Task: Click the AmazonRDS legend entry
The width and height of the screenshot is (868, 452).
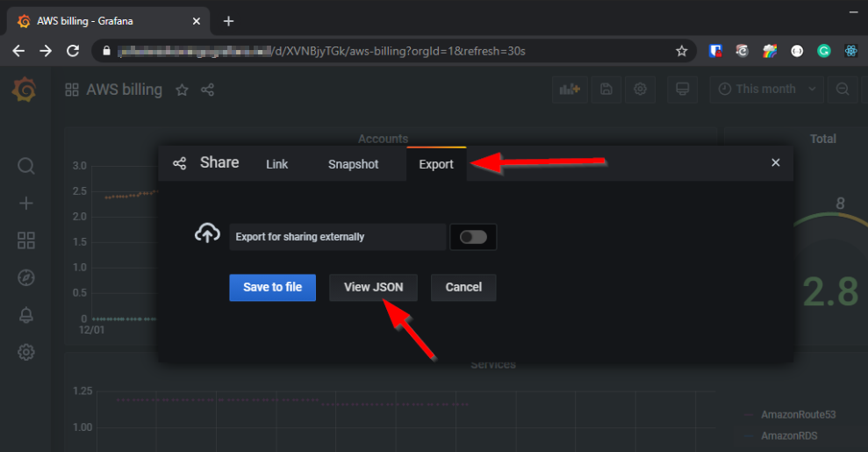Action: tap(789, 435)
